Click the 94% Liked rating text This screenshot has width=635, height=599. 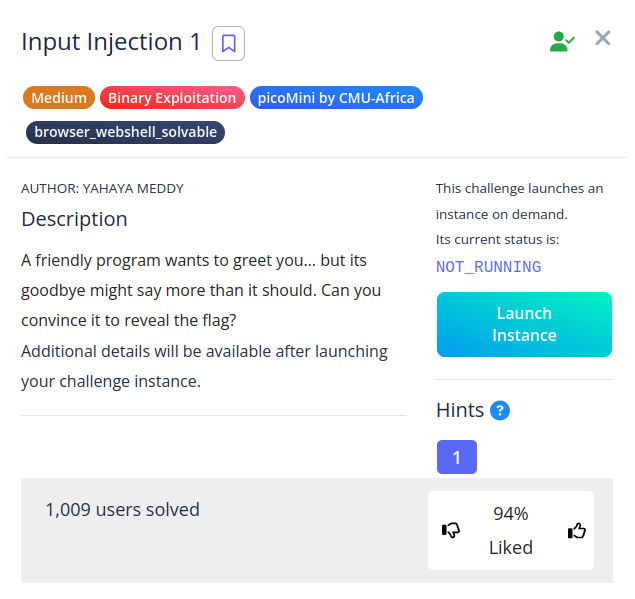point(511,531)
